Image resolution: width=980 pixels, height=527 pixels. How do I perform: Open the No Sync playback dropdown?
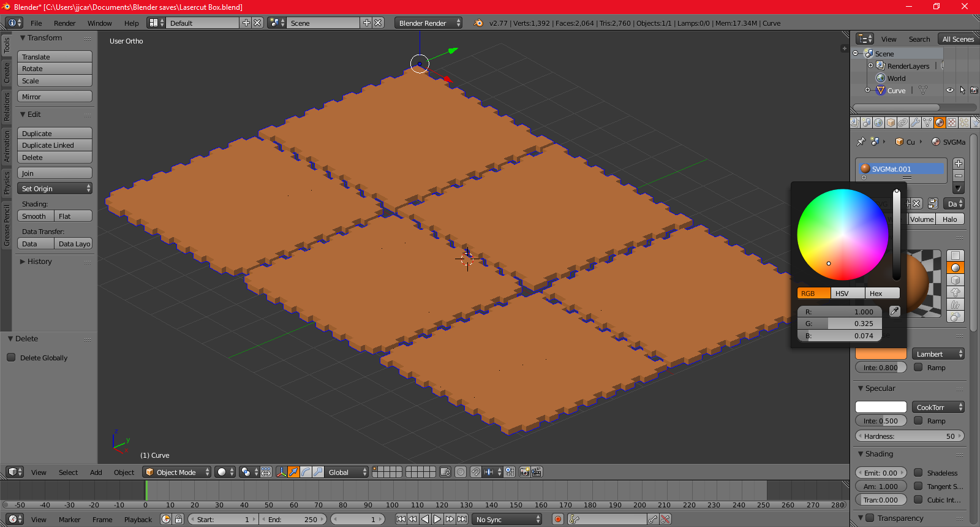pos(508,519)
